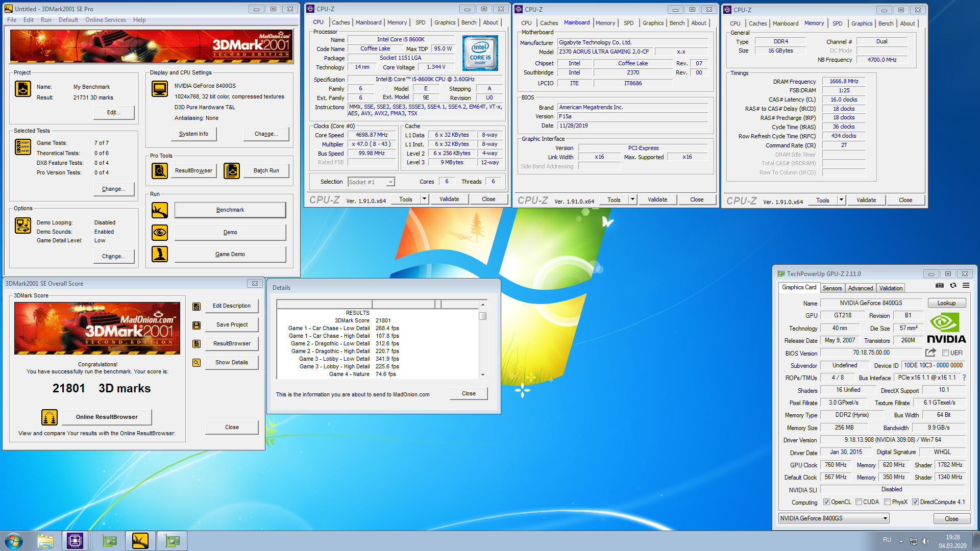Image resolution: width=980 pixels, height=551 pixels.
Task: Click the Selected Tests checklist icon
Action: click(23, 147)
